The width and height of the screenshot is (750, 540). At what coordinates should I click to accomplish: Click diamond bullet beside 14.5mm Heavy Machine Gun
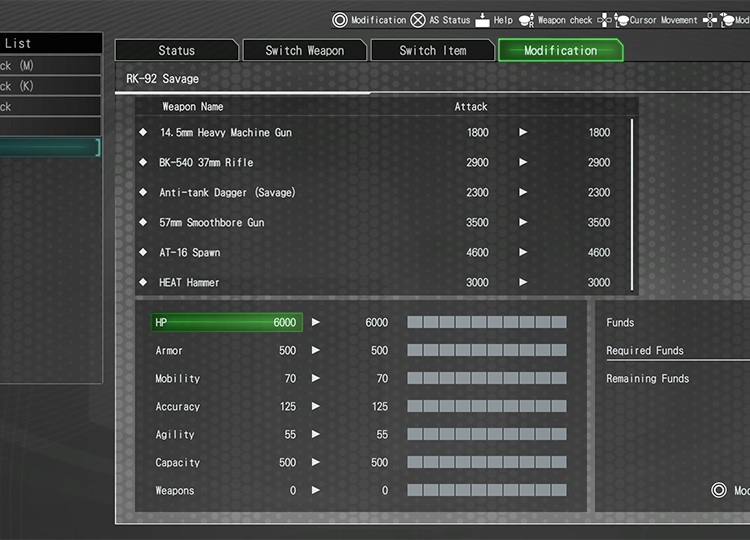click(143, 132)
